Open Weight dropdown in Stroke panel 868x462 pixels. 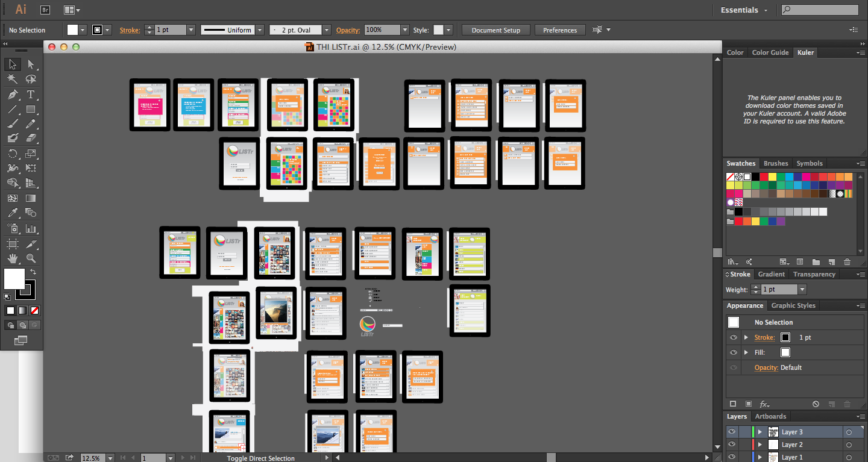click(x=802, y=290)
